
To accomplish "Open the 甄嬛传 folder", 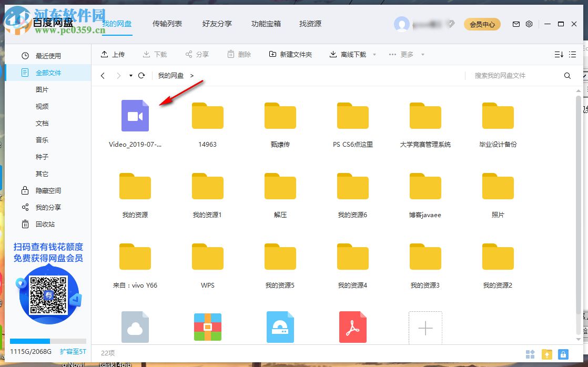I will [280, 116].
